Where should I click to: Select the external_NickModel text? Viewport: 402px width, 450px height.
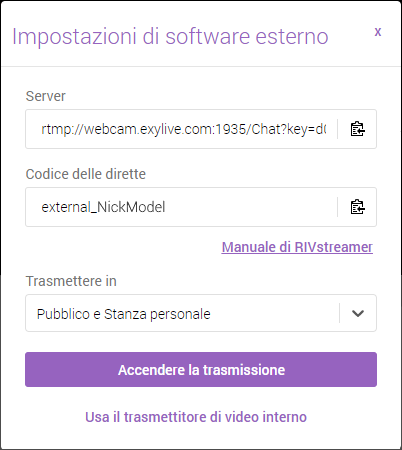(x=103, y=207)
